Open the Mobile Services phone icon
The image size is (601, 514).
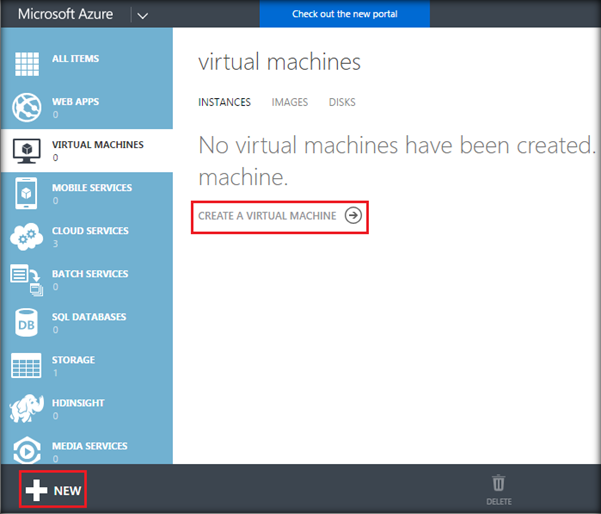click(x=26, y=193)
